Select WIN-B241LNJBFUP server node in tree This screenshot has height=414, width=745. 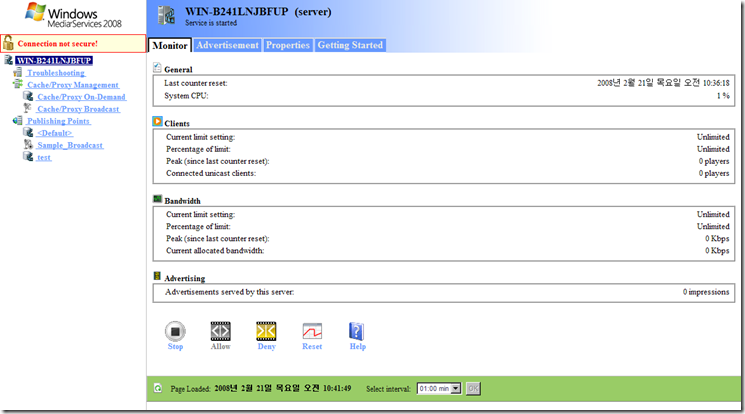tap(54, 60)
